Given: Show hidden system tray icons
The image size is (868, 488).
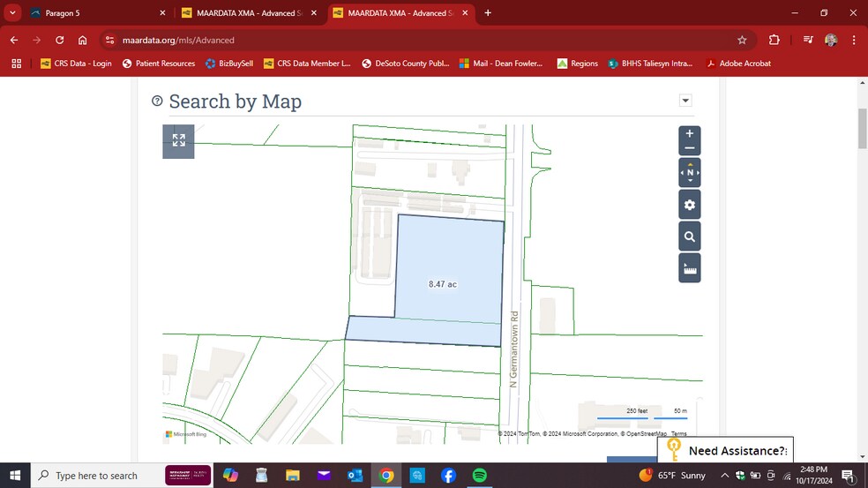Looking at the screenshot, I should pyautogui.click(x=725, y=476).
